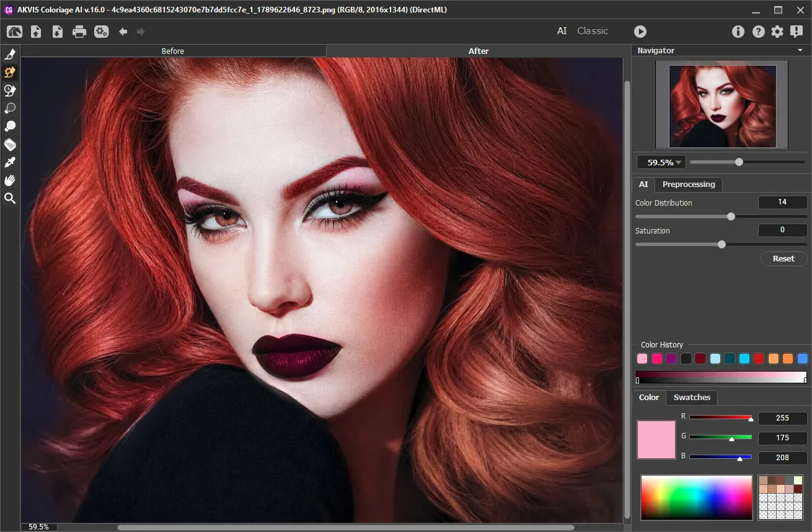Screen dimensions: 812x532
Task: Open an image with the up-arrow file icon
Action: [36, 32]
